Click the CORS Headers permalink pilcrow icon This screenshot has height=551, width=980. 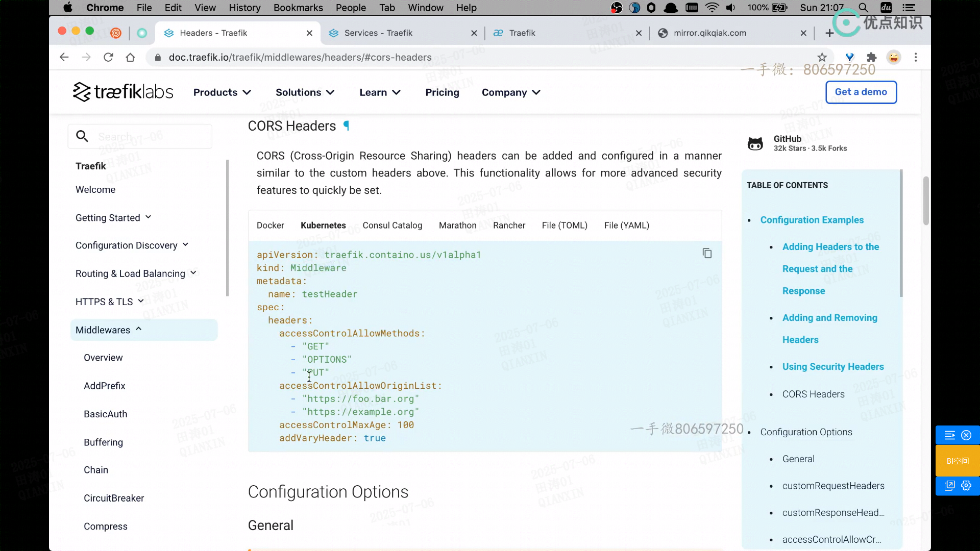click(347, 126)
